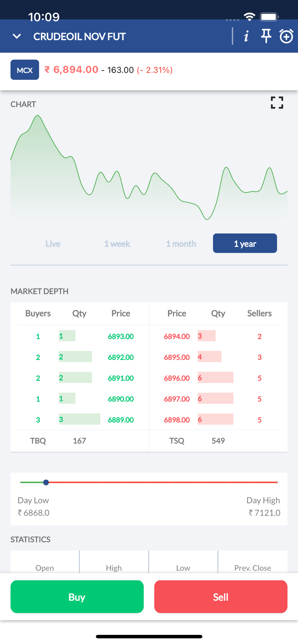Image resolution: width=298 pixels, height=644 pixels.
Task: Select the 6893.00 bid price
Action: [x=121, y=336]
